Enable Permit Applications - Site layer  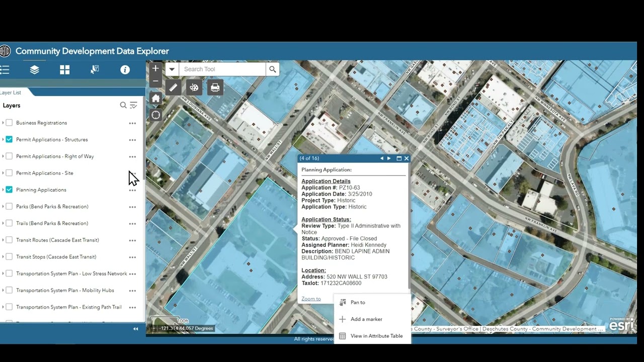click(9, 173)
